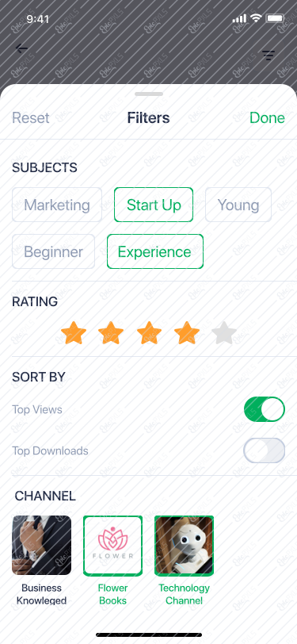
Task: Select the fifth grey star
Action: [224, 332]
